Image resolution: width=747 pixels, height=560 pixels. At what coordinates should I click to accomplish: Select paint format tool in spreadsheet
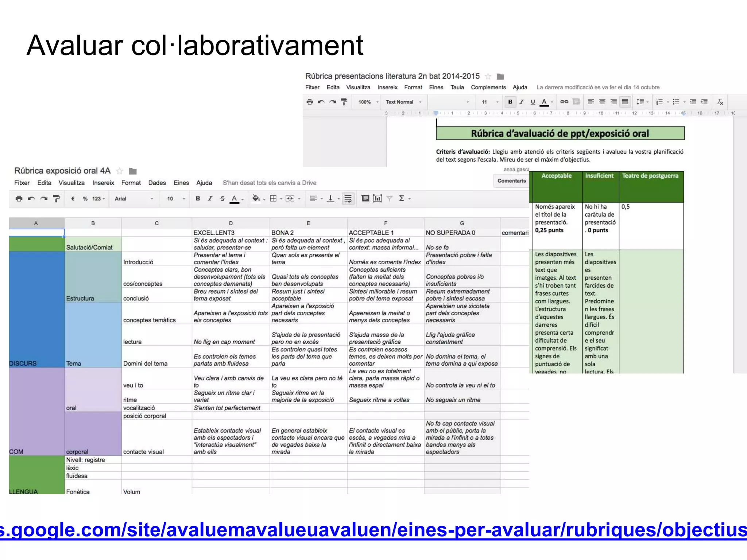point(56,199)
